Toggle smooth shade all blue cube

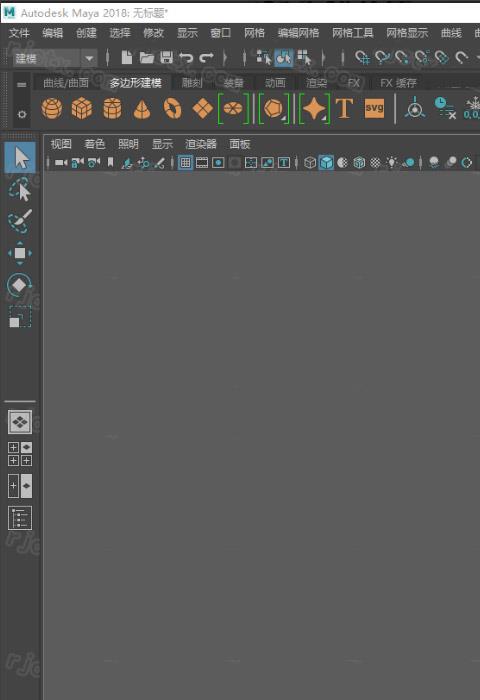(326, 162)
